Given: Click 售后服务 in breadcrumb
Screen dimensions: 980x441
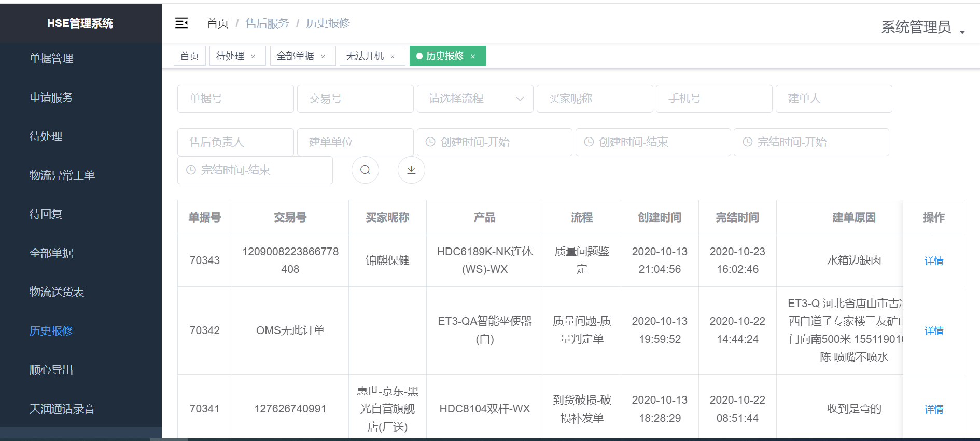Looking at the screenshot, I should (x=267, y=23).
